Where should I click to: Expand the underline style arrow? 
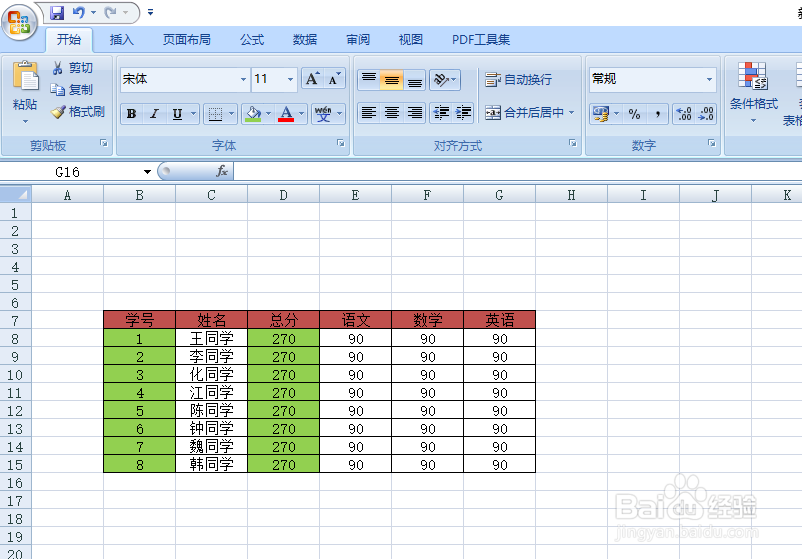pos(193,114)
